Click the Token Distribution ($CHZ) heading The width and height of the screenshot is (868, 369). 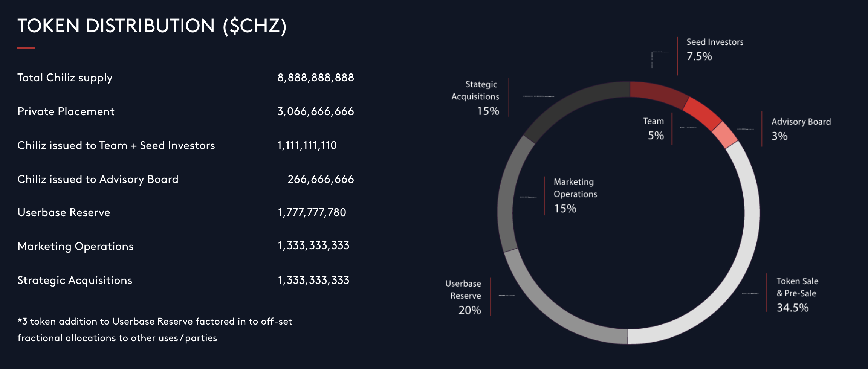152,26
